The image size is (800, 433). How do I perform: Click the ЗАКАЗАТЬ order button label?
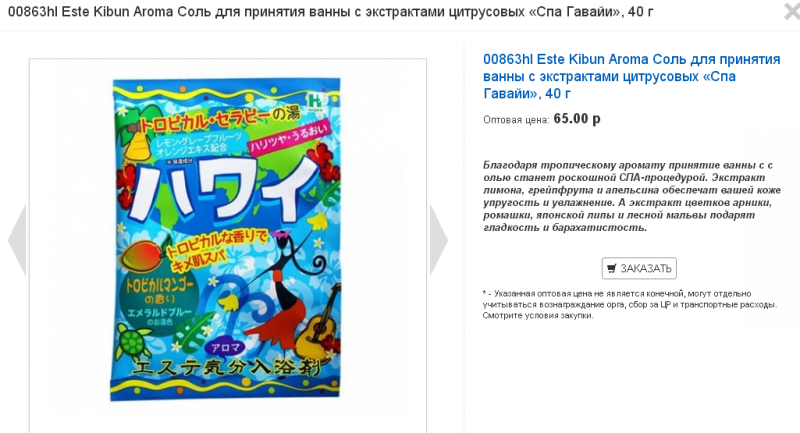pos(645,268)
